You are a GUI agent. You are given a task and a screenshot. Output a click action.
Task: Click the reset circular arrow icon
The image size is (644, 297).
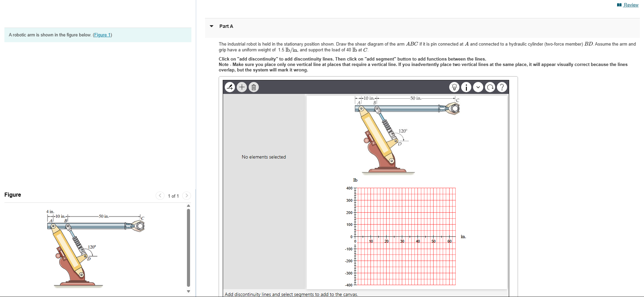click(x=490, y=87)
